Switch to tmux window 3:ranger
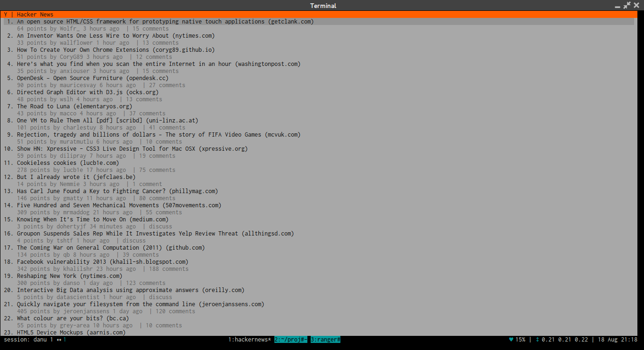This screenshot has height=350, width=644. (x=325, y=340)
